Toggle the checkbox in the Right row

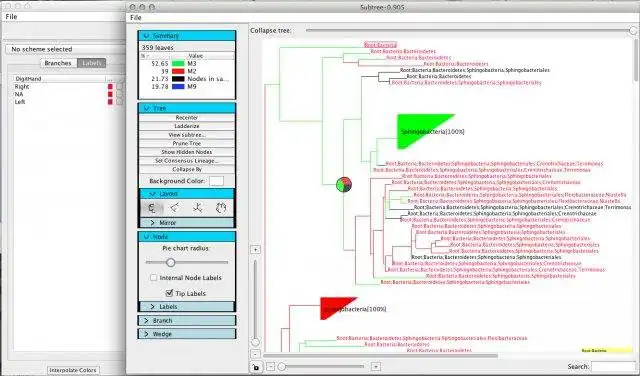(119, 87)
